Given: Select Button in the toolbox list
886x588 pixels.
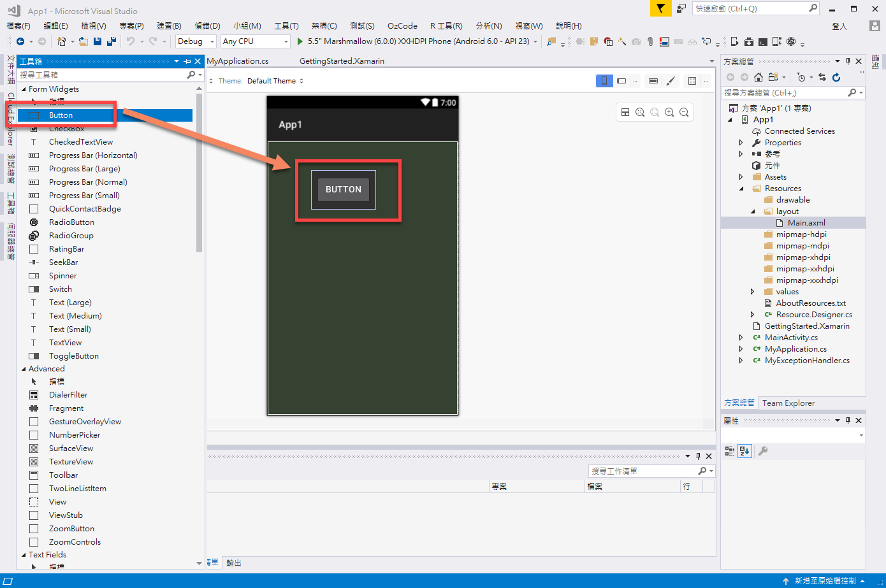Looking at the screenshot, I should tap(105, 115).
